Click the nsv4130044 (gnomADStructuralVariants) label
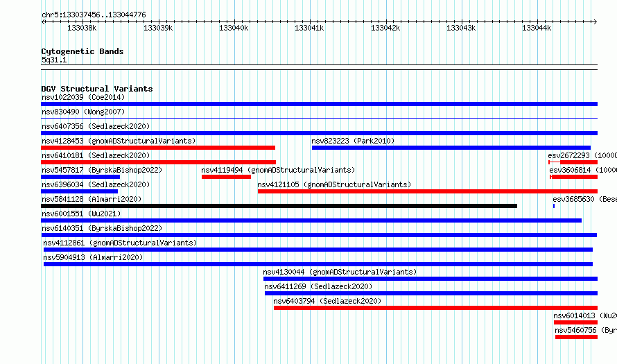Image resolution: width=617 pixels, height=364 pixels. click(340, 272)
